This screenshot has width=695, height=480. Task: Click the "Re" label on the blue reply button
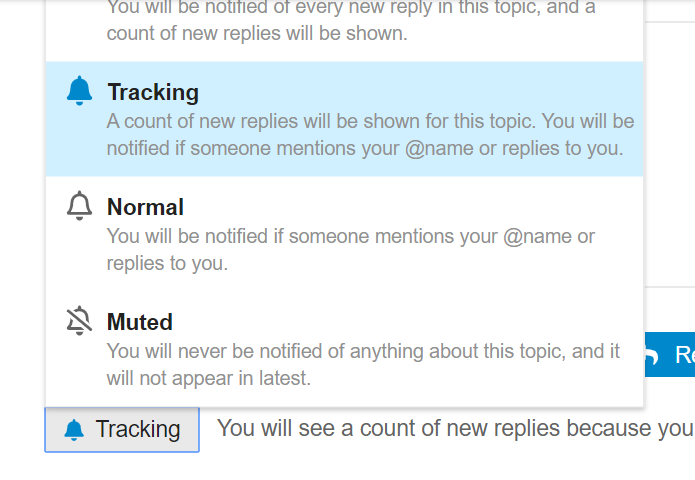(x=684, y=355)
